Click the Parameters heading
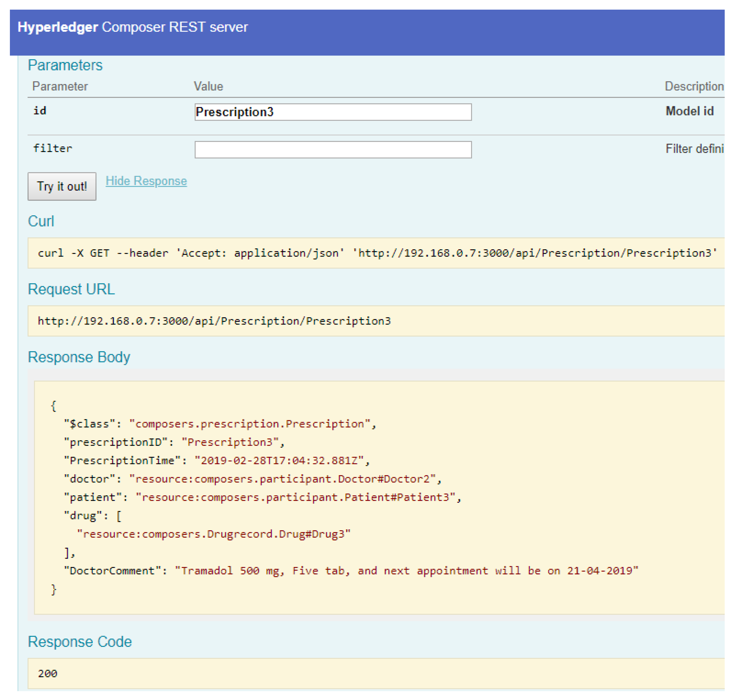 [x=65, y=65]
